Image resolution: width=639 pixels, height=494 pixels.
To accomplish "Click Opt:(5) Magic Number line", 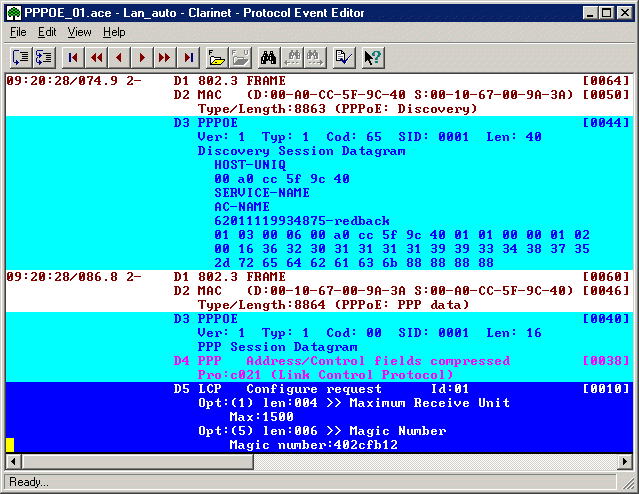I will point(322,431).
